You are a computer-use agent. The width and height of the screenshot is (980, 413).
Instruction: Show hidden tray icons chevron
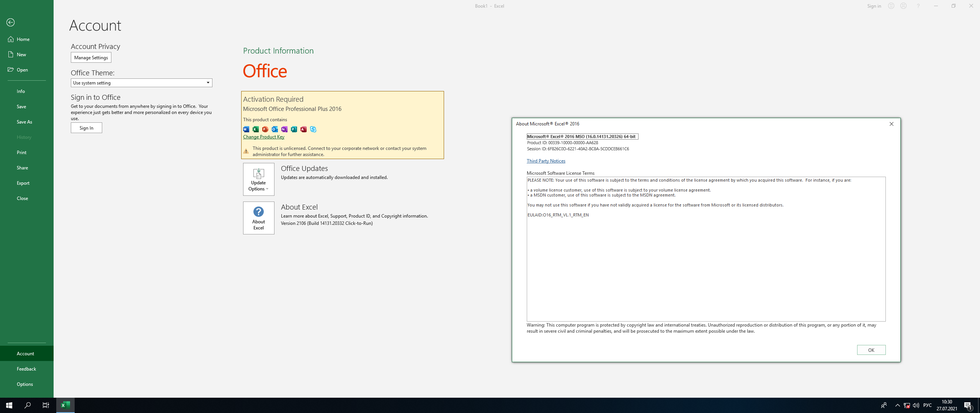[897, 405]
